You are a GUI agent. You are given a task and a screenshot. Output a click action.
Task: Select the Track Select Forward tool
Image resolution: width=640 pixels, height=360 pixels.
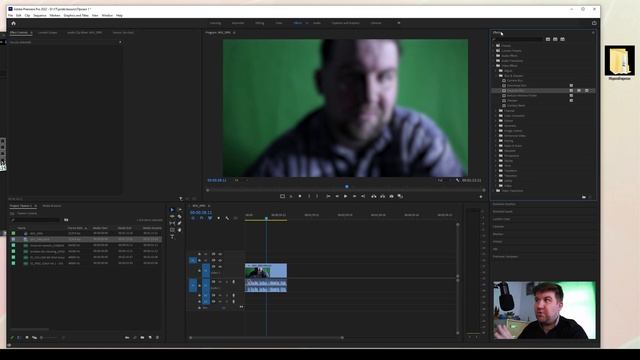[x=179, y=210]
